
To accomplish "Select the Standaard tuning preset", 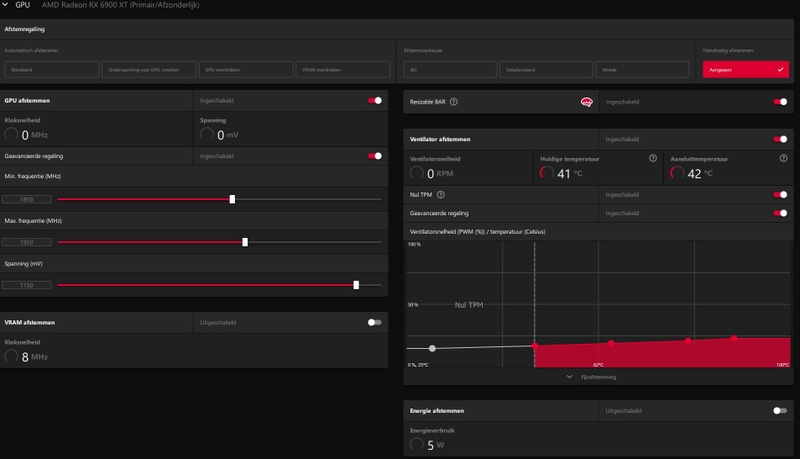I will pyautogui.click(x=52, y=69).
